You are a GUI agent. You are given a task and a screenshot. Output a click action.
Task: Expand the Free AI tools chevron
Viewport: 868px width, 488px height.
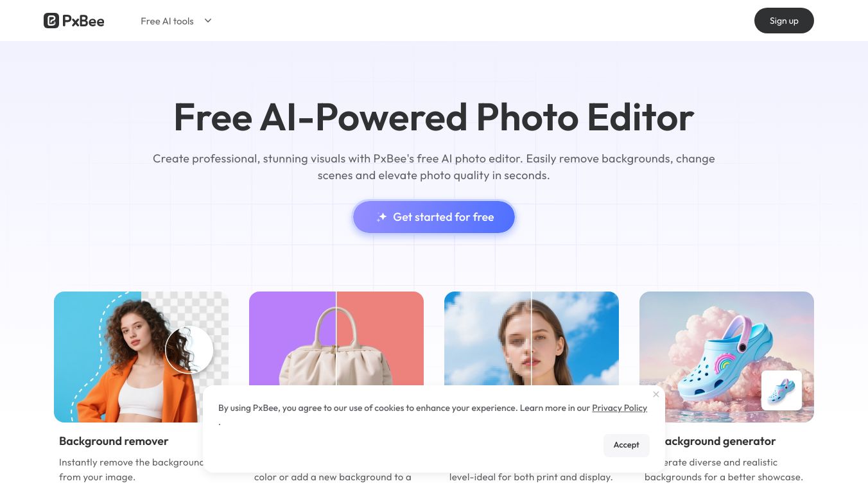tap(208, 21)
